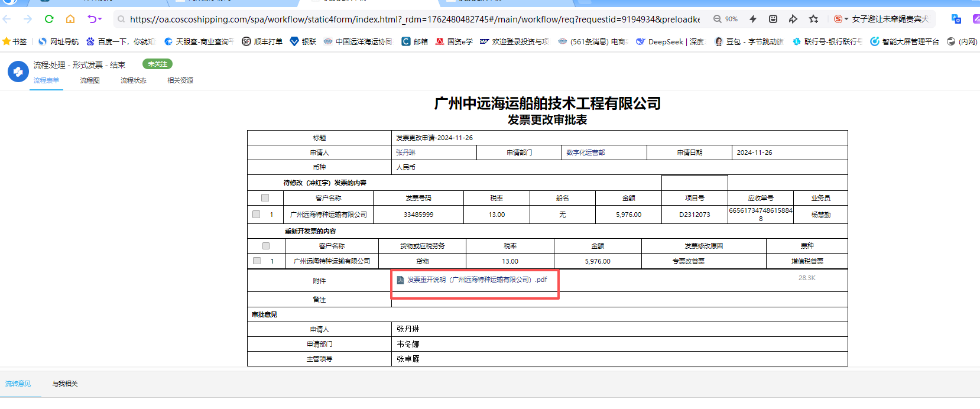Viewport: 980px width, 409px height.
Task: Open the 流程状态 tab
Action: click(x=133, y=80)
